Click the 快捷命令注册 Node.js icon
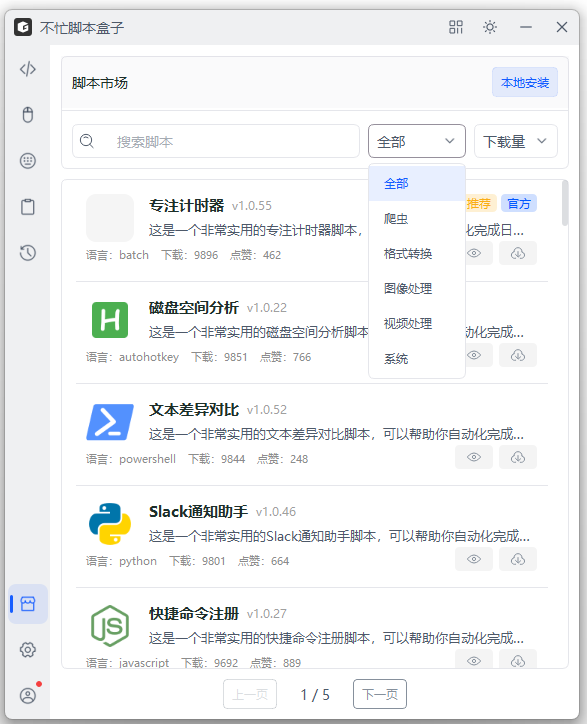The height and width of the screenshot is (724, 587). pos(110,626)
